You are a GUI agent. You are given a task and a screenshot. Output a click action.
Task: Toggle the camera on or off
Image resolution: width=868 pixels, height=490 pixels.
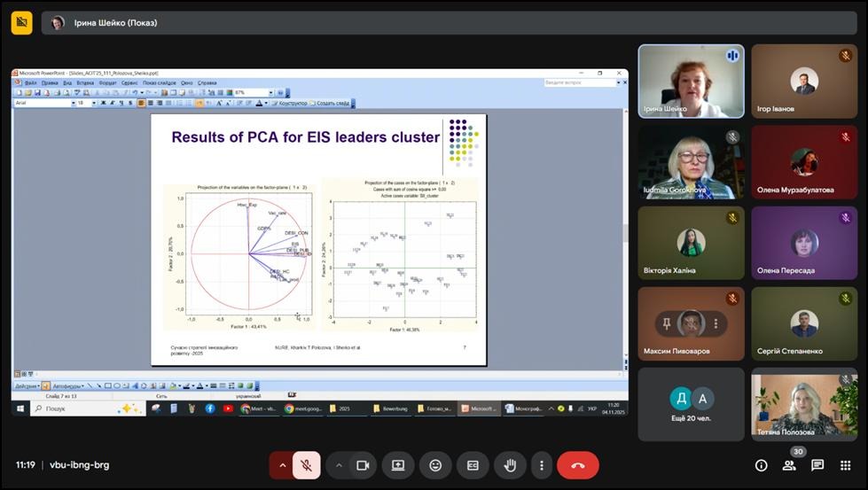363,465
